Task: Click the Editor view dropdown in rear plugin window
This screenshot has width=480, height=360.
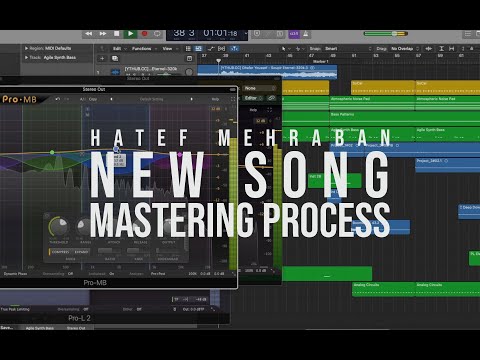Action: (254, 98)
